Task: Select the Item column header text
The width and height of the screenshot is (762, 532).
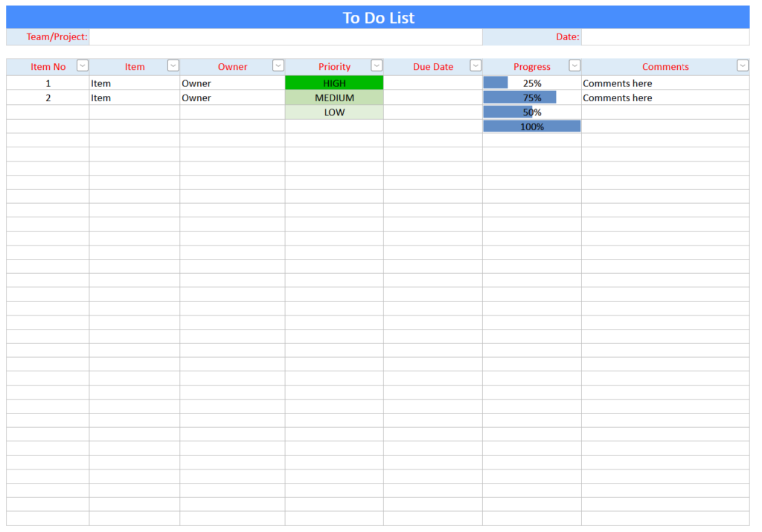Action: point(135,67)
